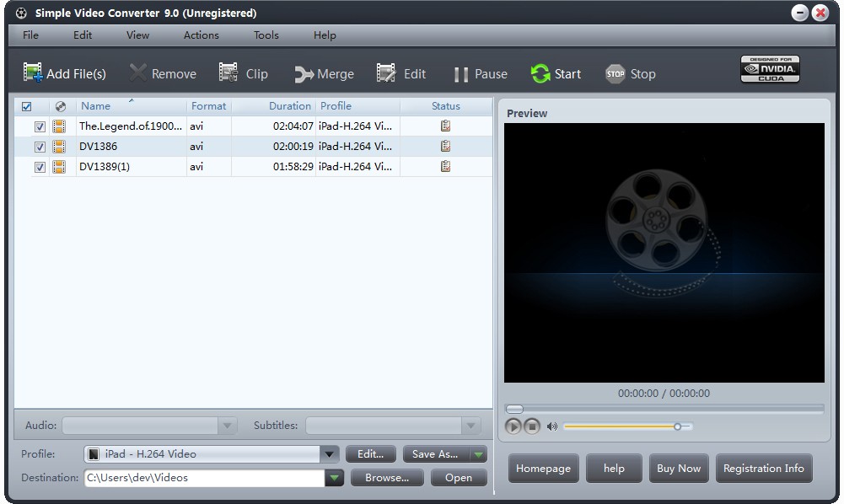
Task: Click the Add File(s) toolbar icon
Action: [32, 72]
